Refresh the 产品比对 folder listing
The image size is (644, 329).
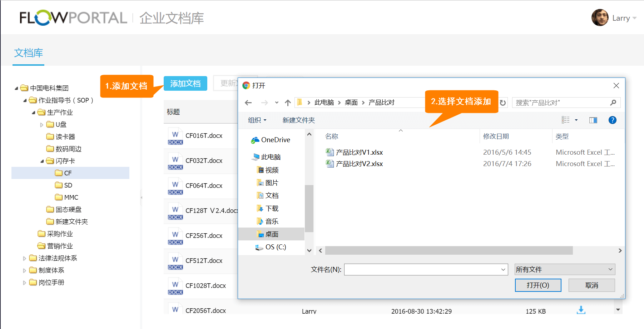(503, 103)
